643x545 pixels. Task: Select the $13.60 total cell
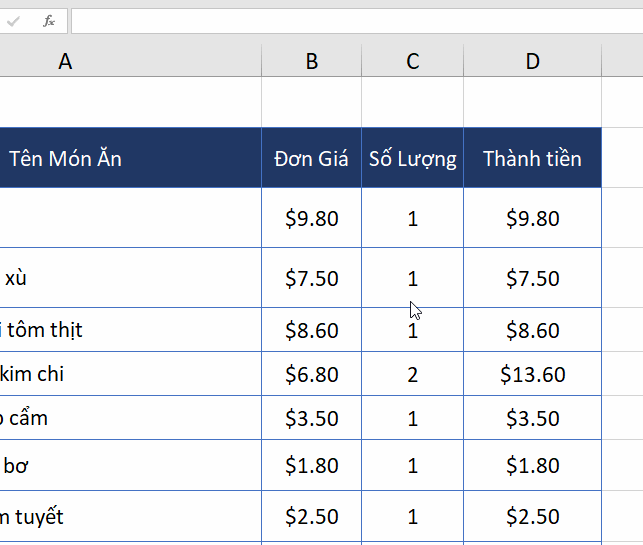(x=533, y=374)
